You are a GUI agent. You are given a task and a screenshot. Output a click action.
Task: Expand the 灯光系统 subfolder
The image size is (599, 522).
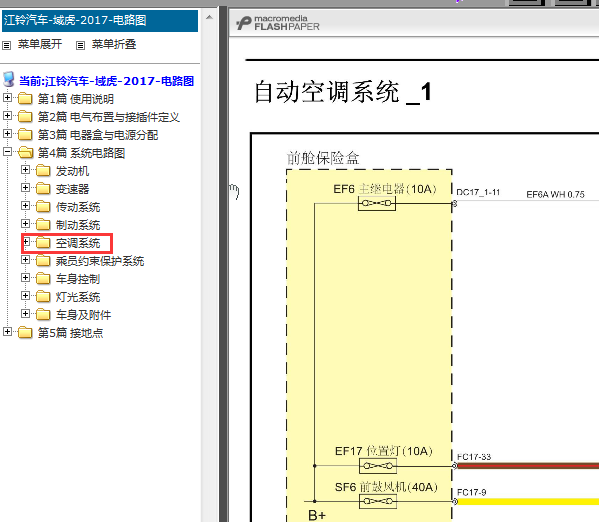[25, 295]
